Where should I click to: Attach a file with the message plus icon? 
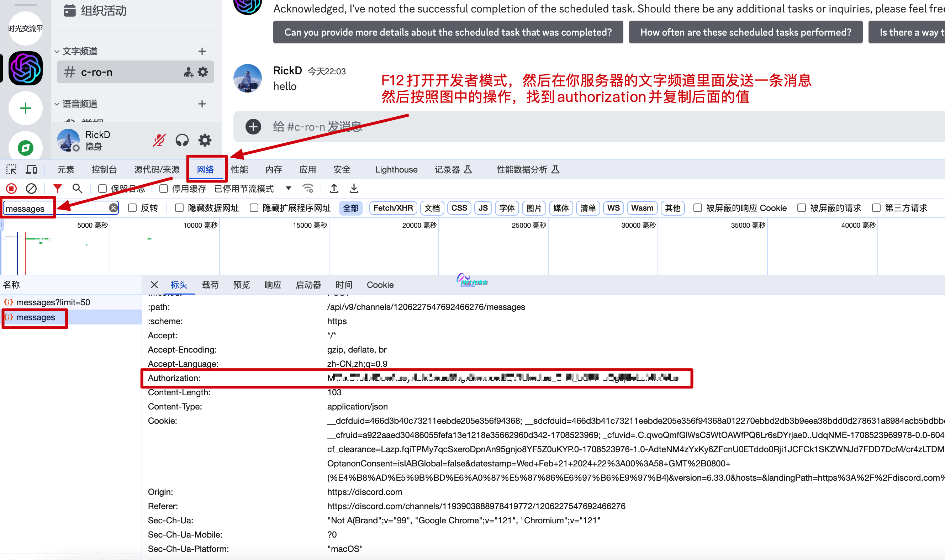point(253,126)
